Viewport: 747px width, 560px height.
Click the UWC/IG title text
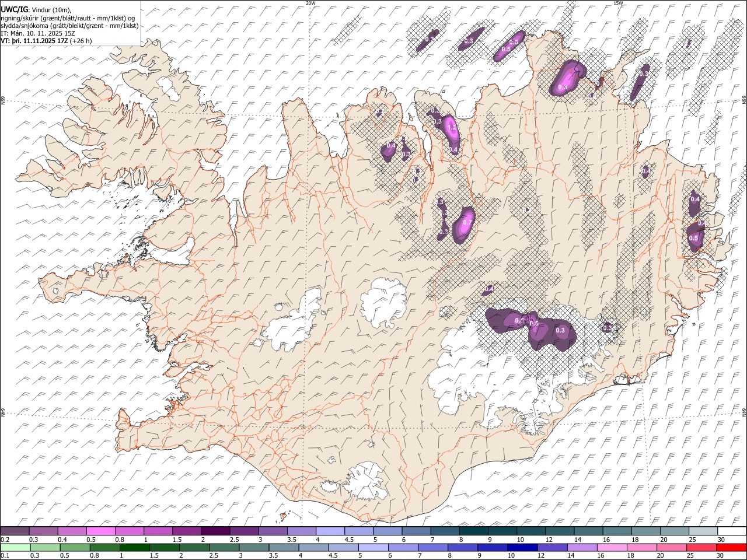pos(15,9)
